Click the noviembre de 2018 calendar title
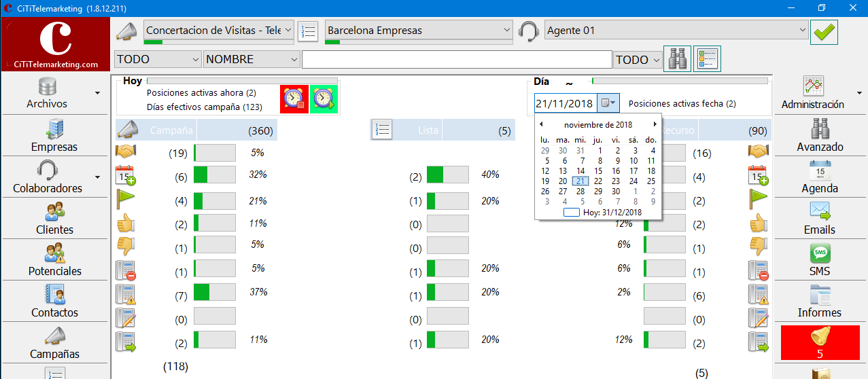The height and width of the screenshot is (379, 868). click(x=598, y=125)
